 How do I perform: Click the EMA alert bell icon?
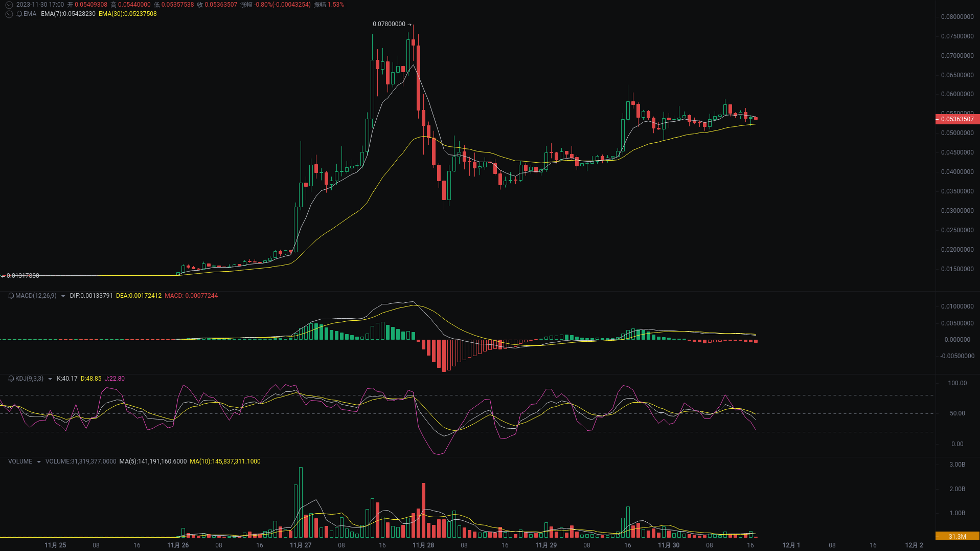19,14
